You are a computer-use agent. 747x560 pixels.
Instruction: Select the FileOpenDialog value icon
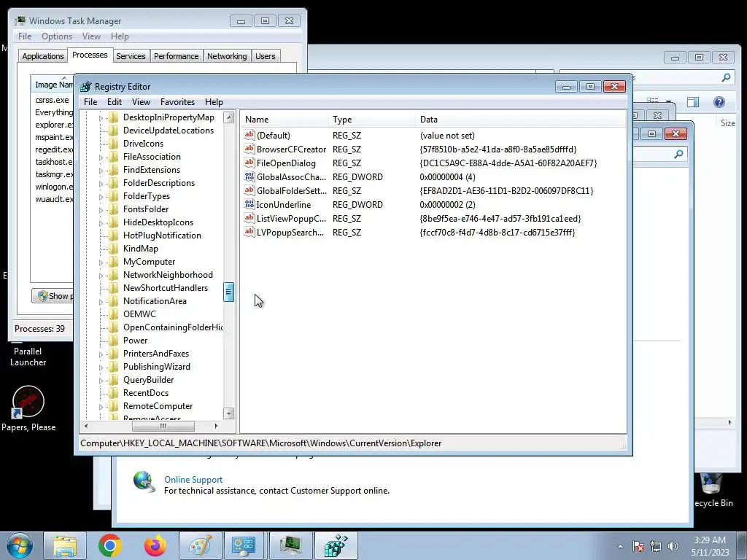point(249,163)
